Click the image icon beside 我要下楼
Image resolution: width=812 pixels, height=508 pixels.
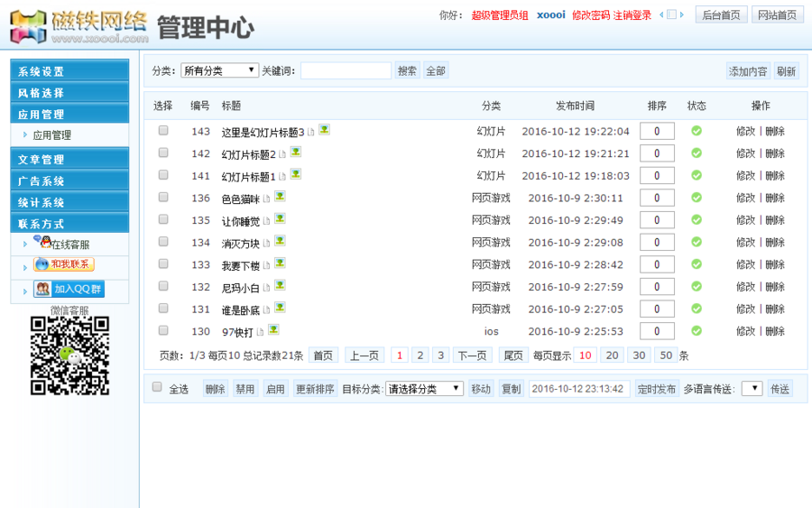280,263
